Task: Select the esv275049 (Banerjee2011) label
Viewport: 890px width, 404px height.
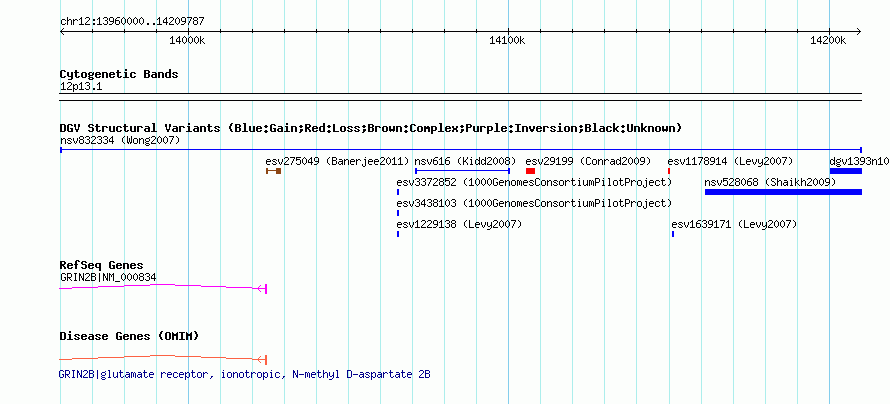Action: coord(337,161)
